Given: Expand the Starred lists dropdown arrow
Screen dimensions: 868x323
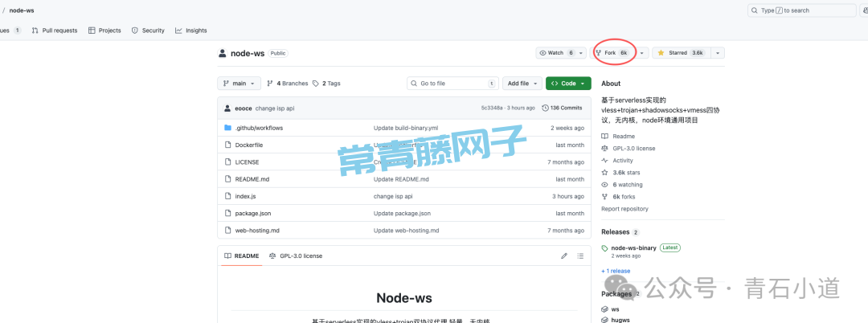Looking at the screenshot, I should [718, 53].
